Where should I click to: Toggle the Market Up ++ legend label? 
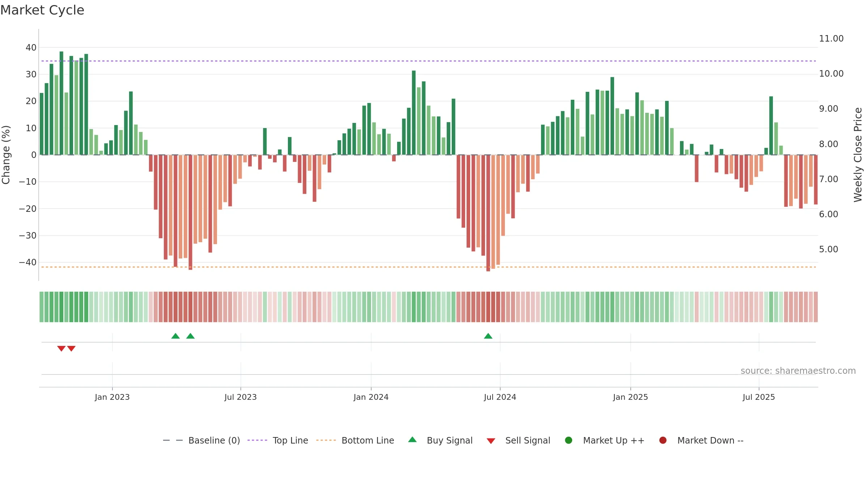[614, 440]
